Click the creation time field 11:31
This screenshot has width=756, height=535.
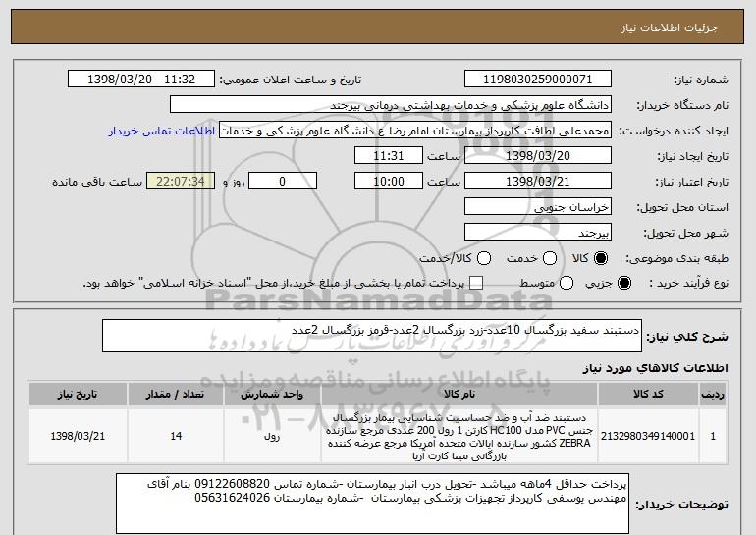pos(389,156)
